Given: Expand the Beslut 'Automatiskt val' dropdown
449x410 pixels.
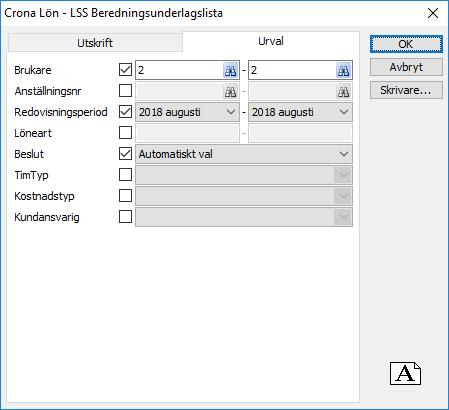Looking at the screenshot, I should pos(244,154).
